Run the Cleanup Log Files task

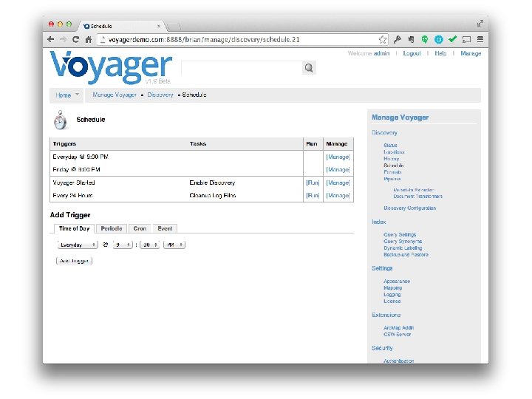(313, 196)
